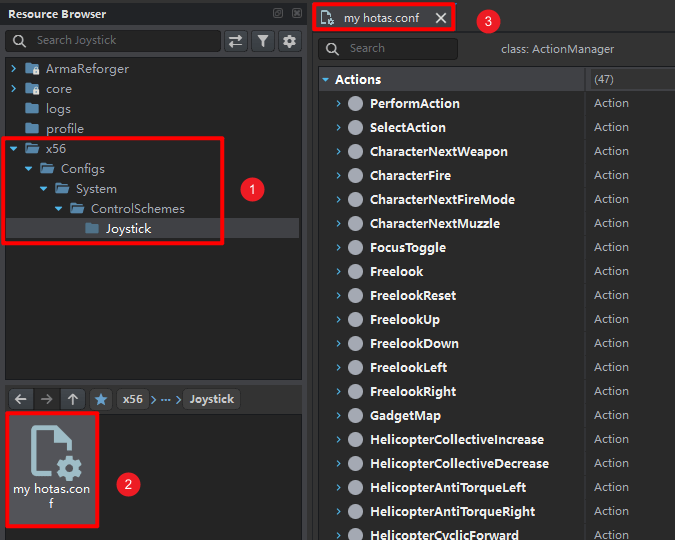The width and height of the screenshot is (675, 540).
Task: Undock the Resource Browser panel
Action: point(278,14)
